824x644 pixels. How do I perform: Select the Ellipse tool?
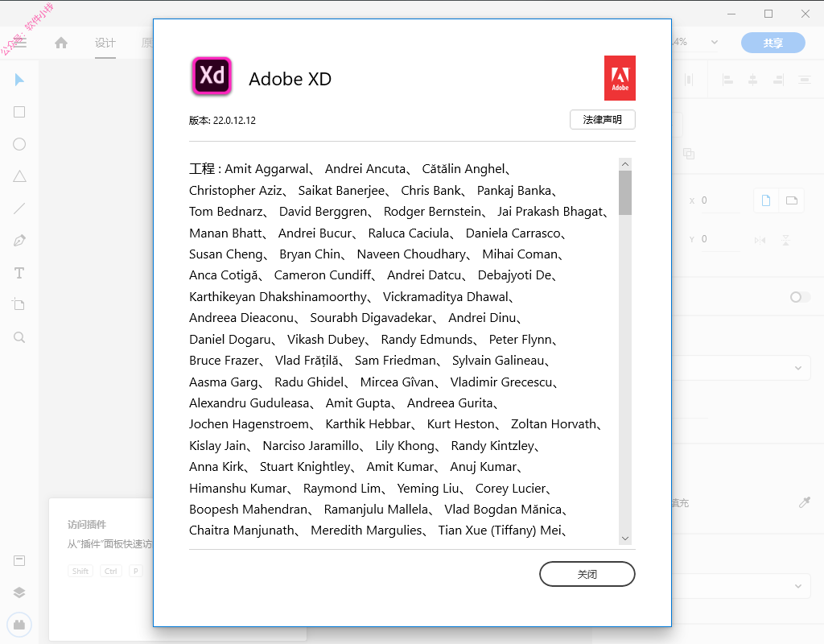[19, 144]
